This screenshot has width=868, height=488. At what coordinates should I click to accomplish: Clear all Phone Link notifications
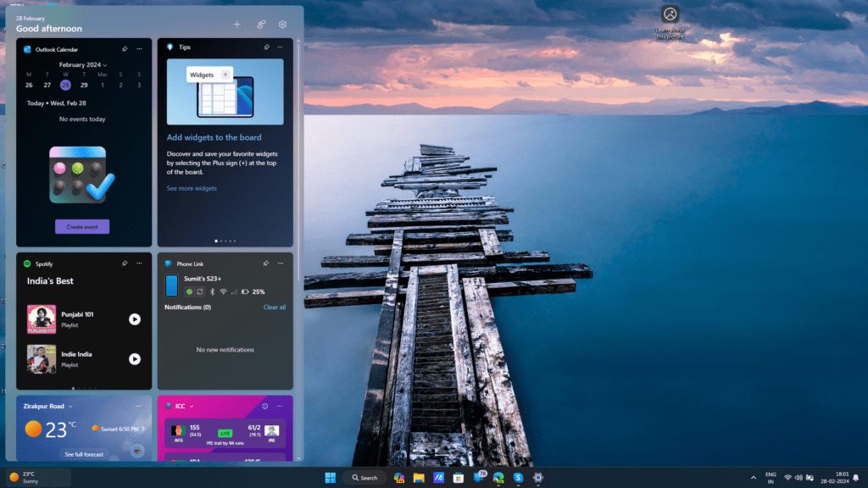point(275,307)
